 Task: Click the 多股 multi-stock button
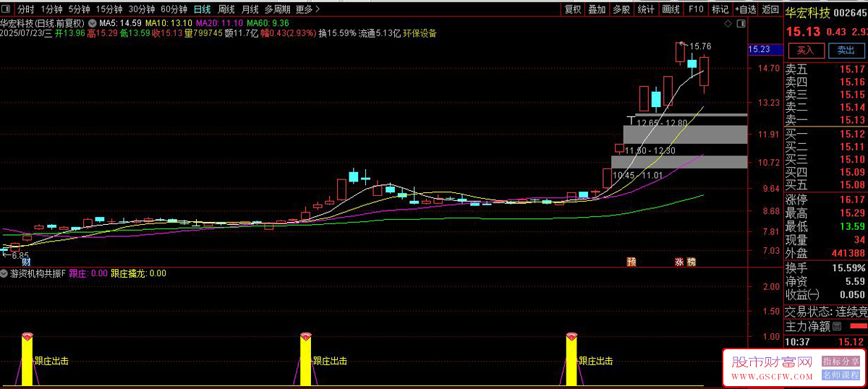point(621,9)
